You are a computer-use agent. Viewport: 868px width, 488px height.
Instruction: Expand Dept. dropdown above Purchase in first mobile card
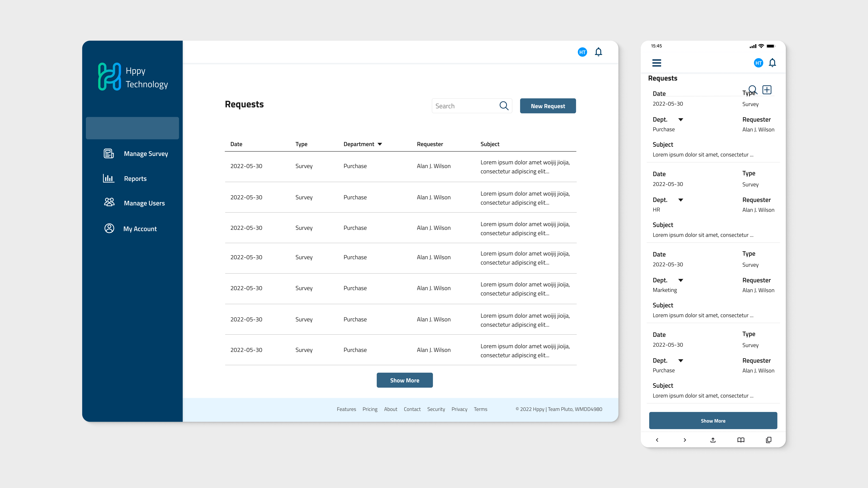coord(681,120)
